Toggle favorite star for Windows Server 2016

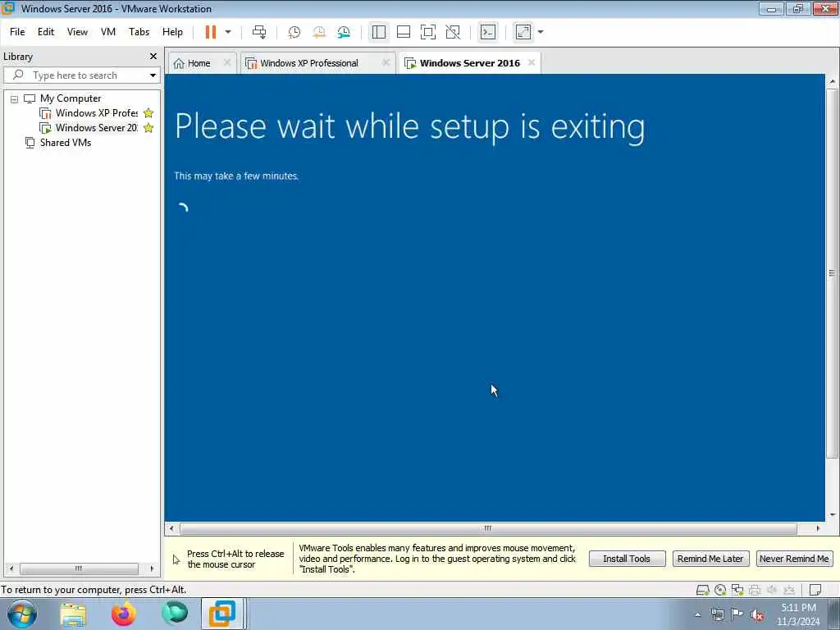(x=148, y=127)
